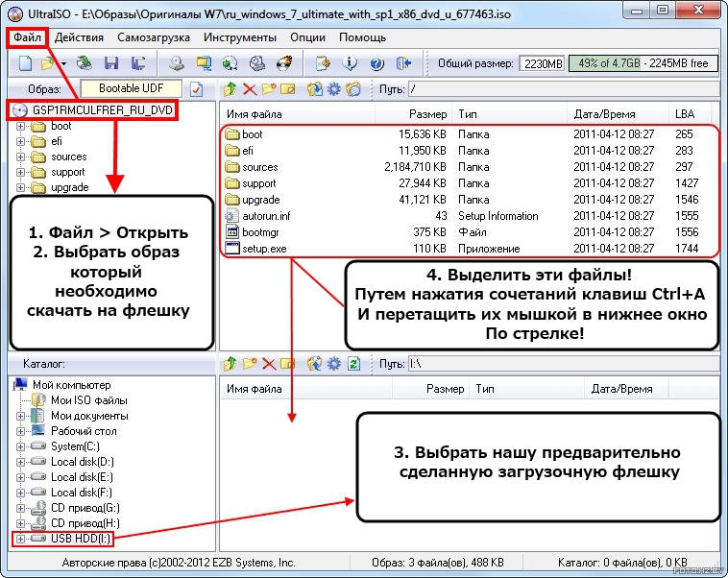Click the Open image folder icon
The image size is (728, 578).
47,63
